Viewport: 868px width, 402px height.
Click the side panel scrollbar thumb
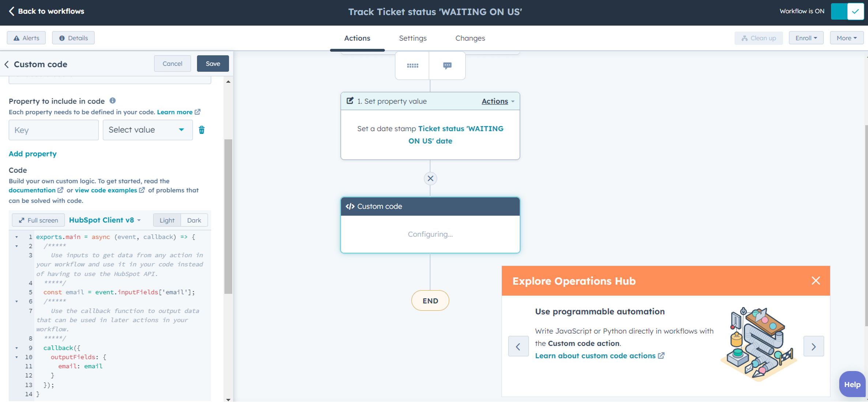228,216
